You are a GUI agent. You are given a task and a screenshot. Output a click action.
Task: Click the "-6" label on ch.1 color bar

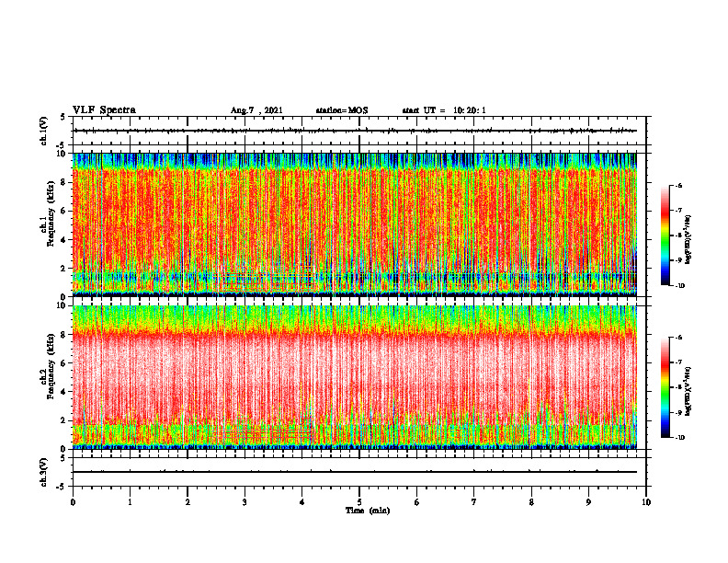coord(678,185)
